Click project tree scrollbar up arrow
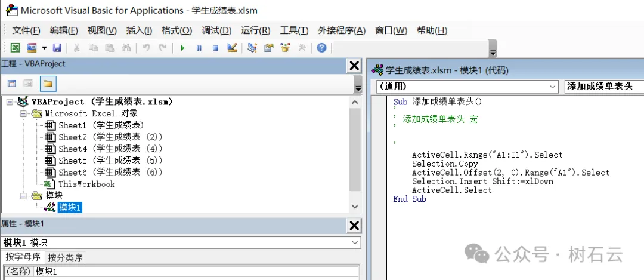 (x=355, y=102)
